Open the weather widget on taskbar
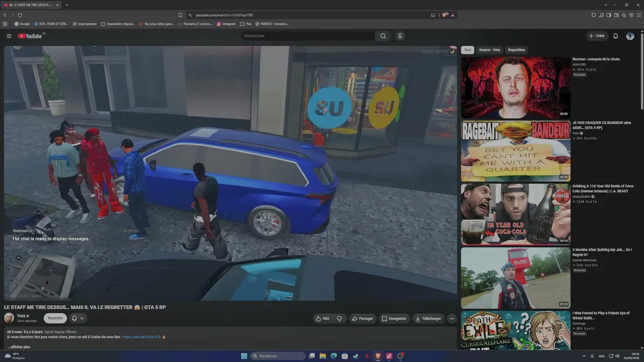The width and height of the screenshot is (644, 362). [x=15, y=356]
